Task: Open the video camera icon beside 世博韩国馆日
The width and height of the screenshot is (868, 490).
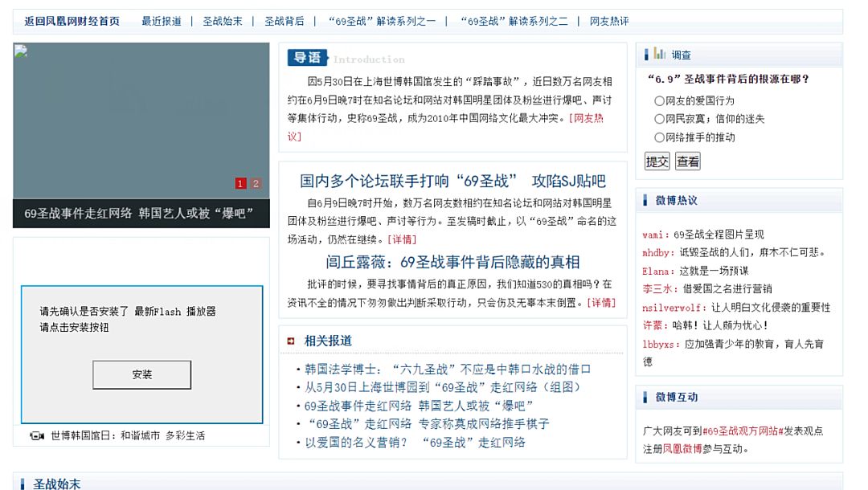Action: (37, 436)
